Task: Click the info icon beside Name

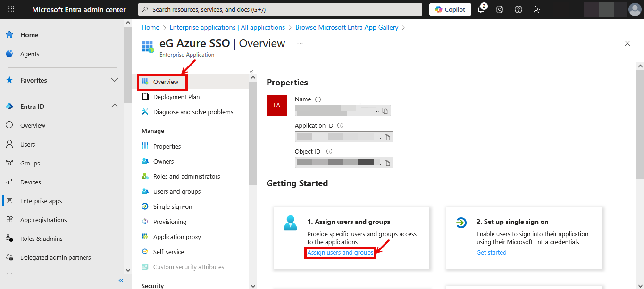Action: click(318, 99)
